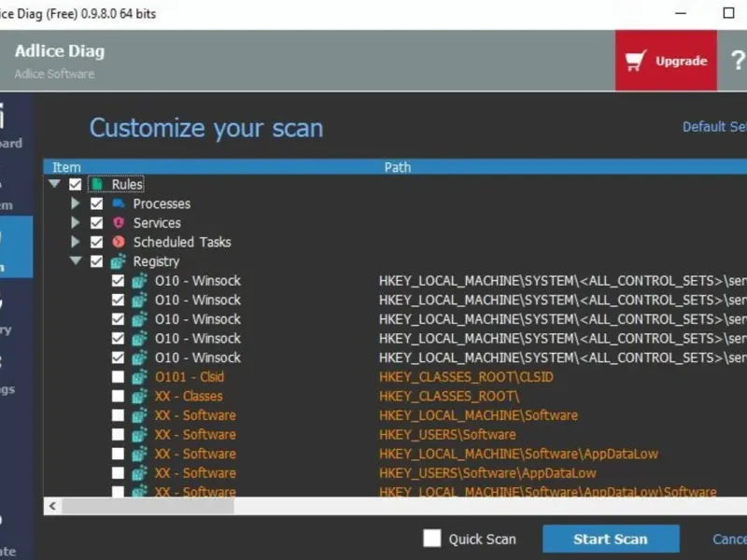The image size is (747, 560).
Task: Select the Services tree label
Action: [x=157, y=223]
